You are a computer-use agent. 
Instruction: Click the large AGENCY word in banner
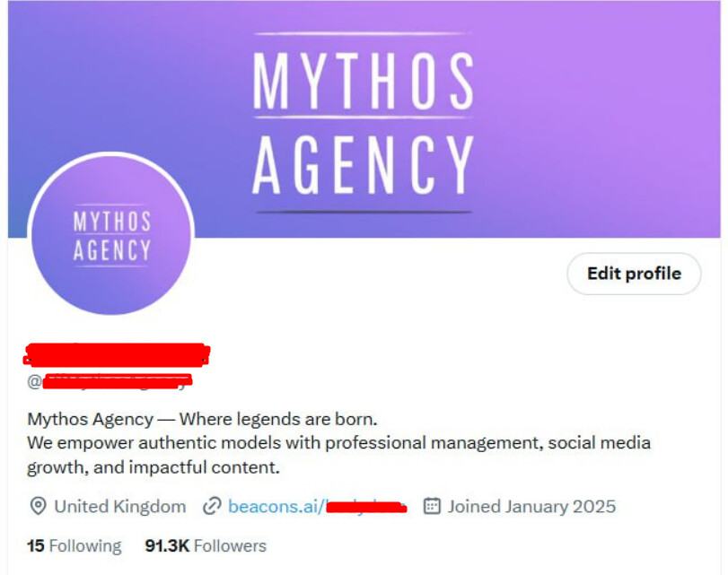[x=363, y=165]
